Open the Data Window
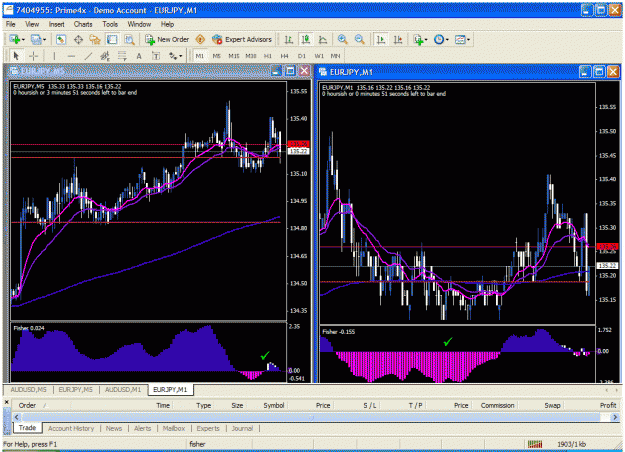Screen dimensions: 625x452 [x=78, y=39]
